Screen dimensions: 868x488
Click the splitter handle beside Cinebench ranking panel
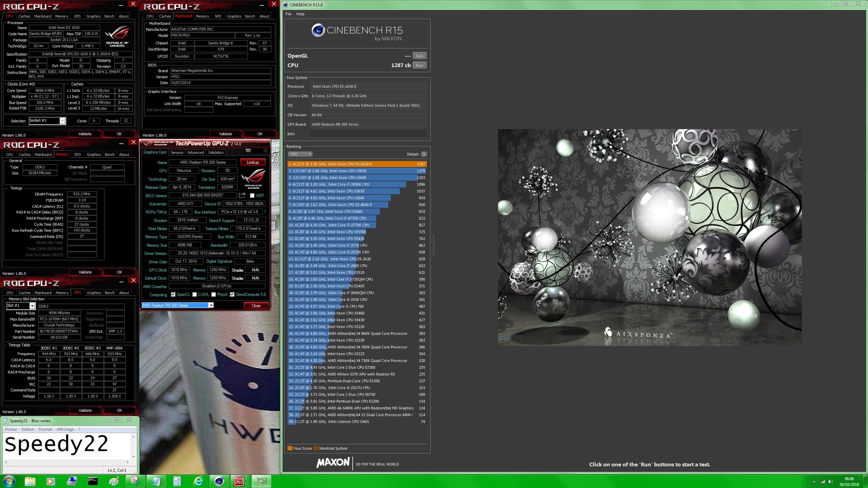433,244
